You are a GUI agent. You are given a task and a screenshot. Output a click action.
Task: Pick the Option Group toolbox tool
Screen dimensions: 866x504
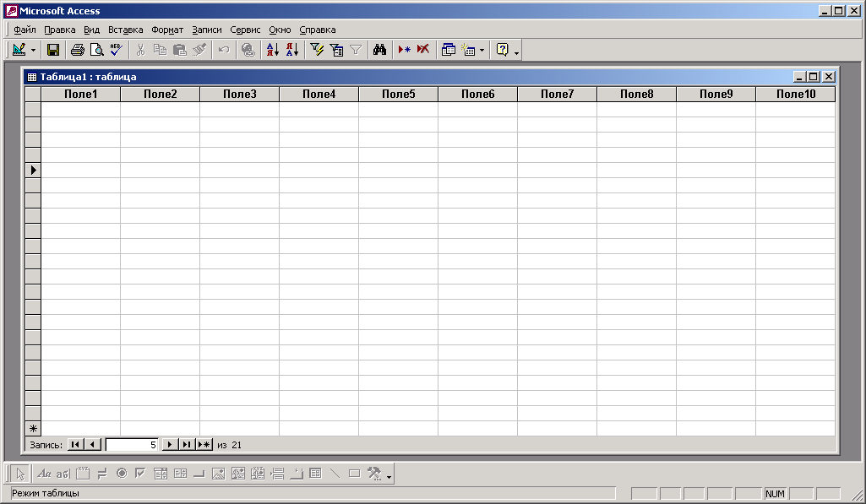83,474
